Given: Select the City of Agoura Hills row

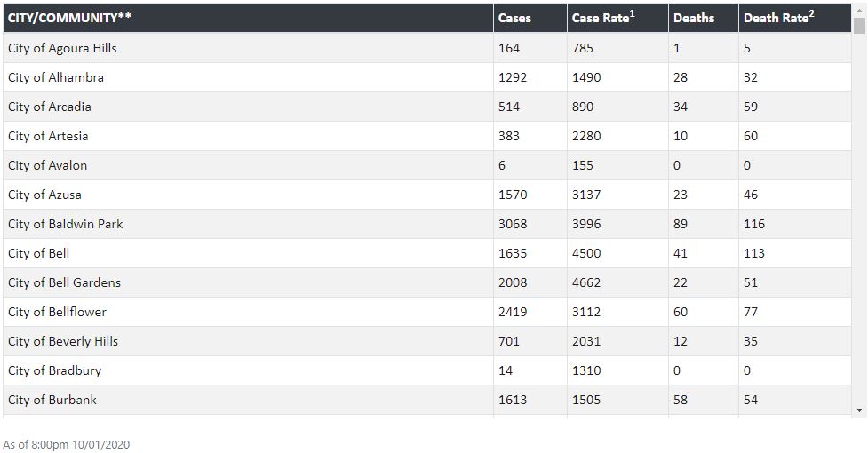Looking at the screenshot, I should click(x=427, y=48).
